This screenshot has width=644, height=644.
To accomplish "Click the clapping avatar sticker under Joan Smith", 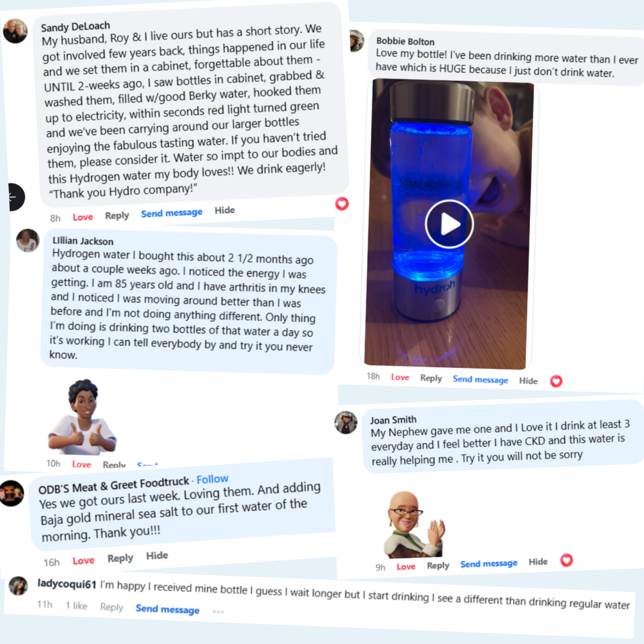I will coord(415,524).
